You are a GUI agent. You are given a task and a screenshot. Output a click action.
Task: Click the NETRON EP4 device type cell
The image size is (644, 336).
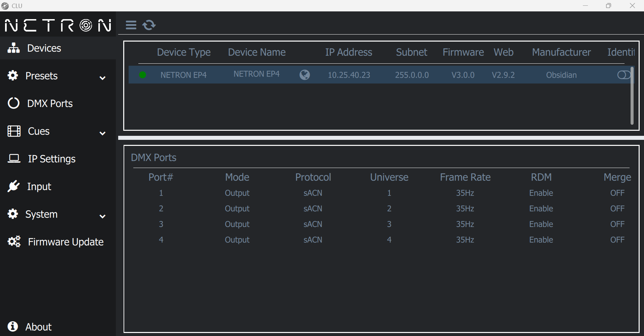click(x=184, y=75)
